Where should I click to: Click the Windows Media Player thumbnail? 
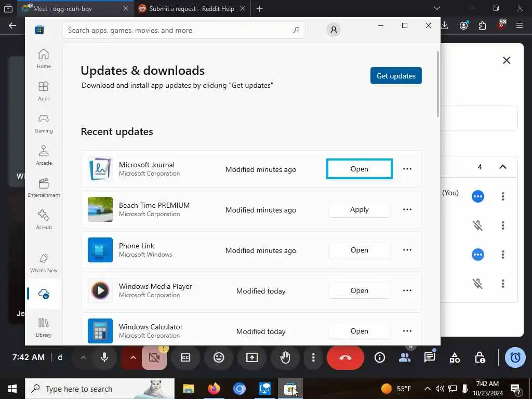click(100, 291)
